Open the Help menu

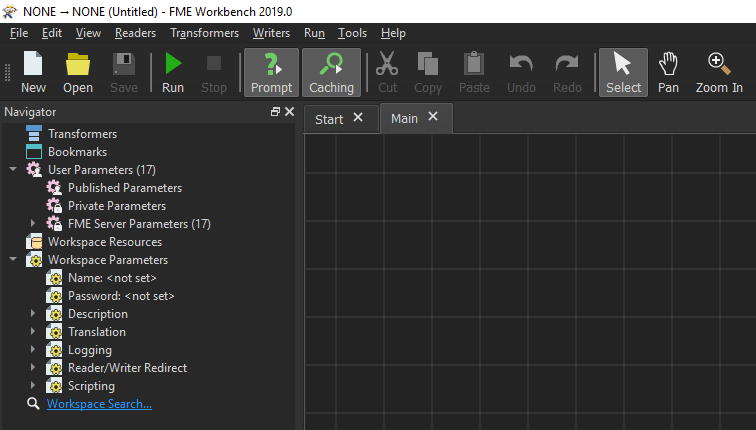[x=393, y=33]
